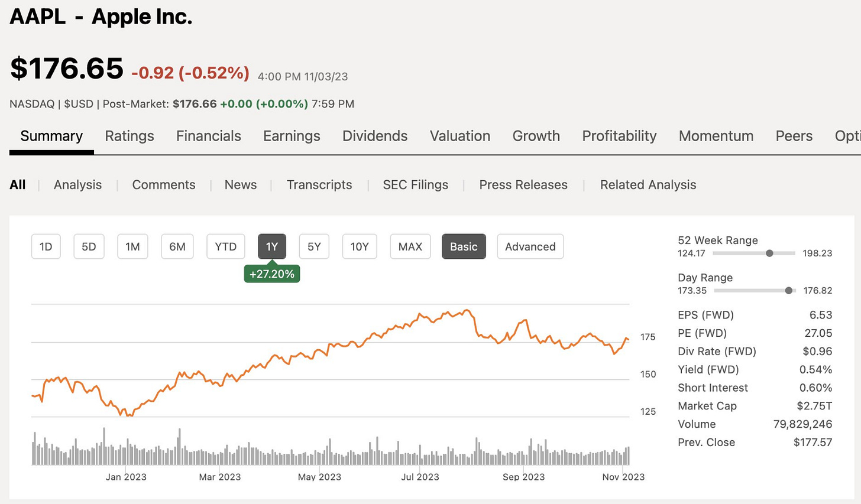
Task: Filter feed by Analysis
Action: 77,185
